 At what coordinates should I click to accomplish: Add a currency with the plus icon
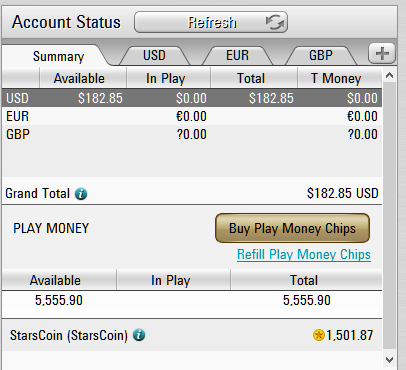pyautogui.click(x=382, y=53)
